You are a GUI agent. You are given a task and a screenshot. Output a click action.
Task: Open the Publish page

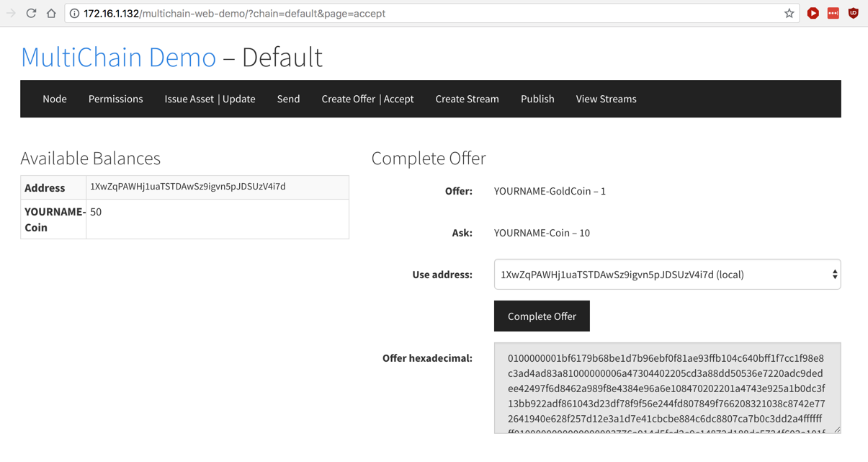point(537,99)
